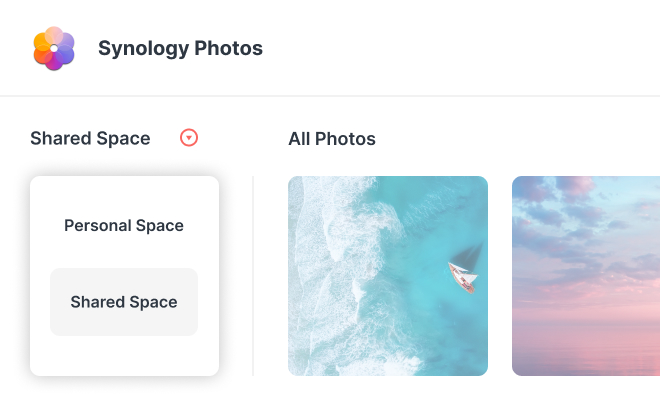Collapse the space switcher with the red arrow
Viewport: 660px width, 412px height.
tap(189, 138)
